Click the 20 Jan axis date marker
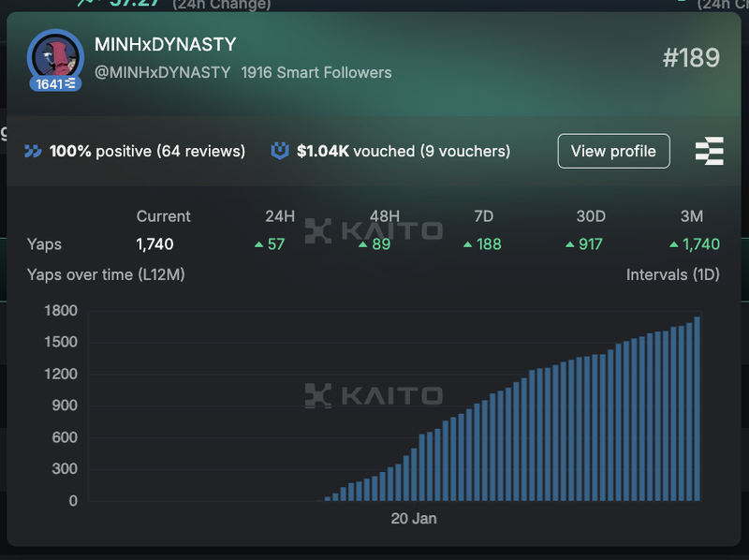Image resolution: width=749 pixels, height=560 pixels. (414, 518)
